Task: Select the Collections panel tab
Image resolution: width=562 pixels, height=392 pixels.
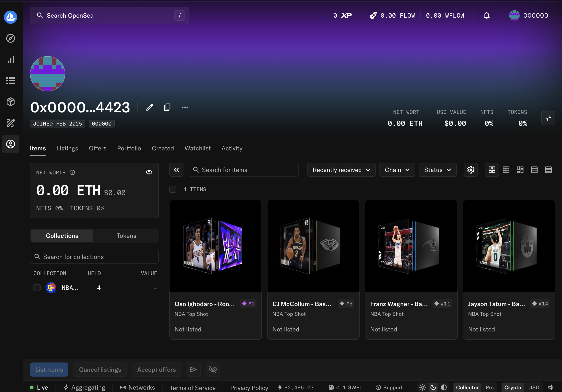Action: (62, 236)
